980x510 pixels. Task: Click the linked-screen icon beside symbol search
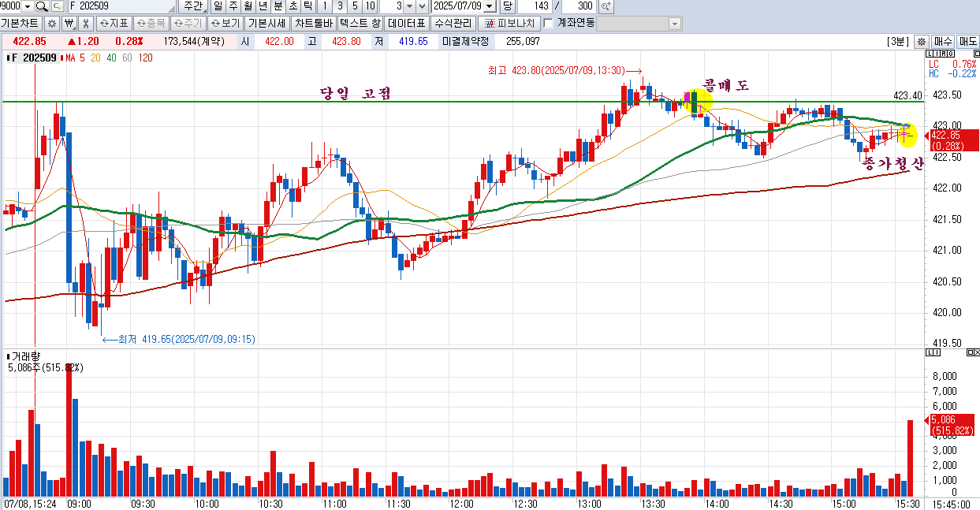pos(58,6)
